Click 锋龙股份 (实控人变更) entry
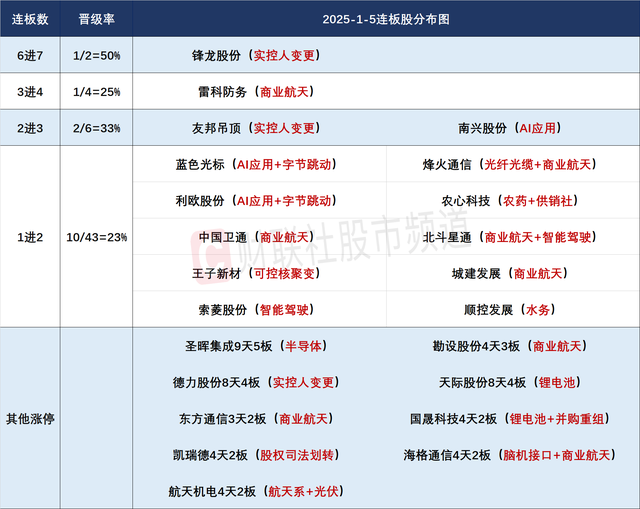The width and height of the screenshot is (640, 509). [x=256, y=56]
